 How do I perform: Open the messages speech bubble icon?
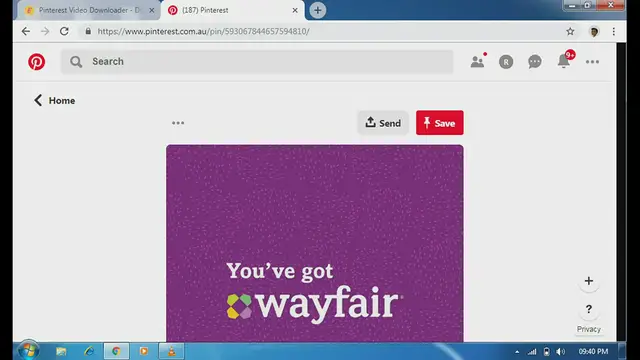pyautogui.click(x=535, y=62)
